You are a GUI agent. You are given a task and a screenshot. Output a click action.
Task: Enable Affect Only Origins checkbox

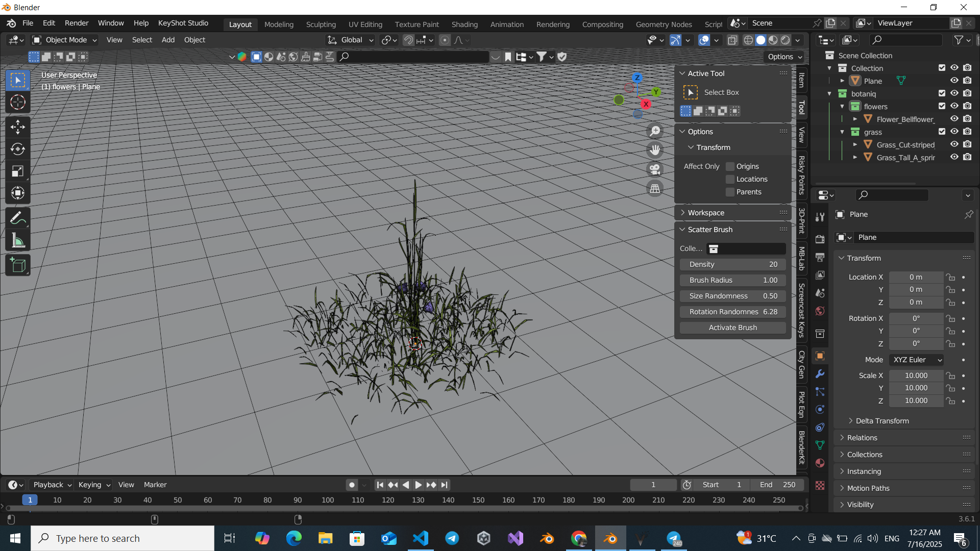point(730,166)
